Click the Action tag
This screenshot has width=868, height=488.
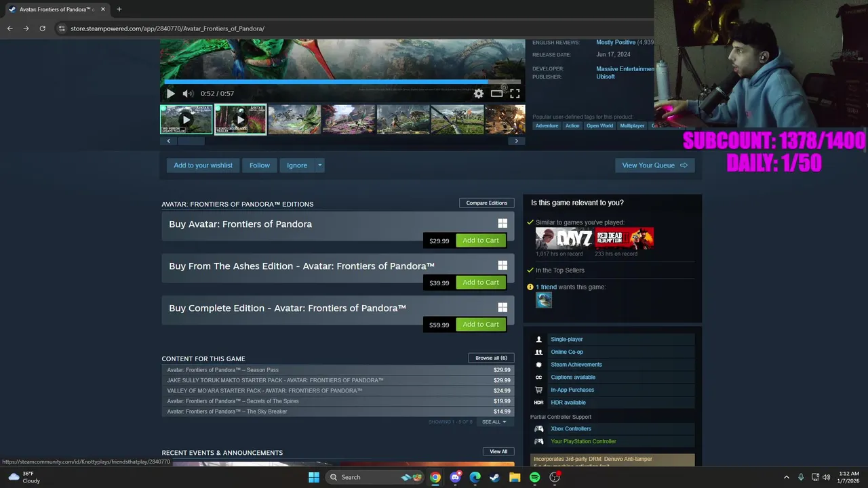coord(572,125)
